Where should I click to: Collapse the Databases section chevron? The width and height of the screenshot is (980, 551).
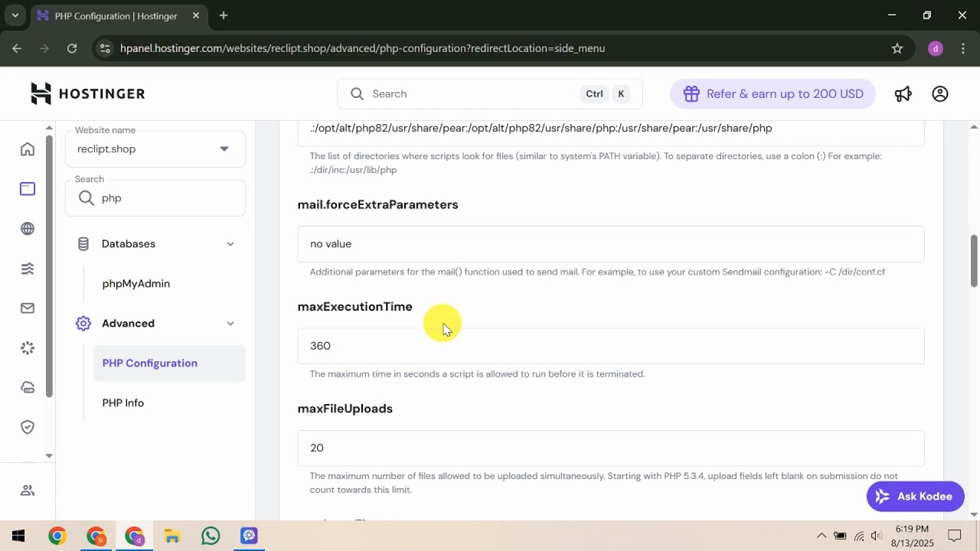coord(230,244)
